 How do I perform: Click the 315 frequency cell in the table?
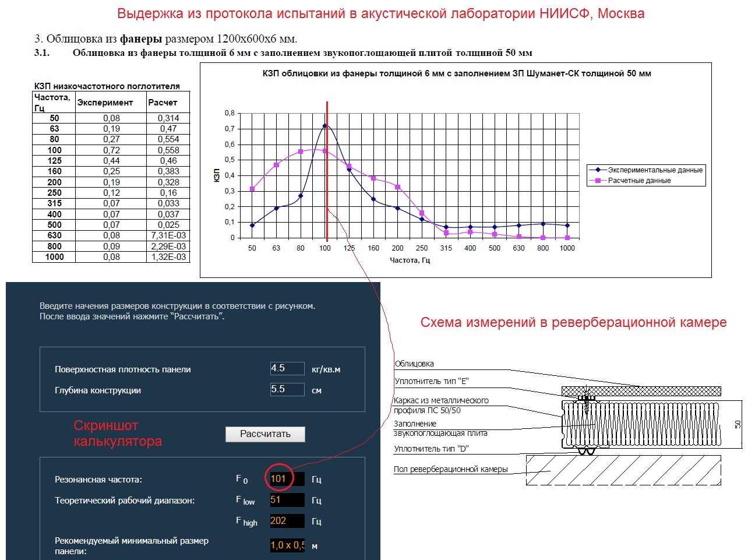pos(54,203)
